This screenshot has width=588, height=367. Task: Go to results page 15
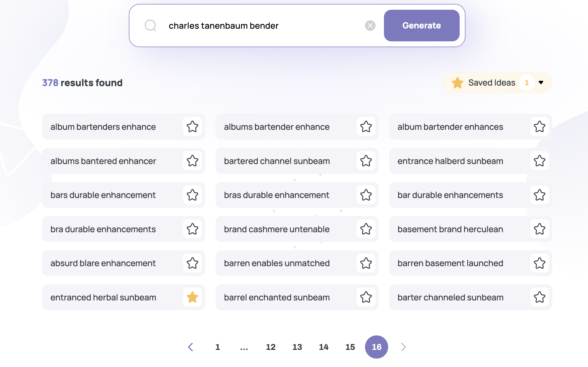click(350, 347)
